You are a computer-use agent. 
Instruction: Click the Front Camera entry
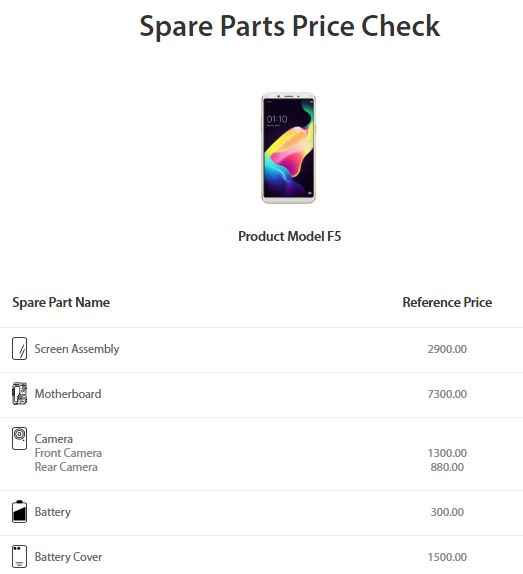click(68, 453)
